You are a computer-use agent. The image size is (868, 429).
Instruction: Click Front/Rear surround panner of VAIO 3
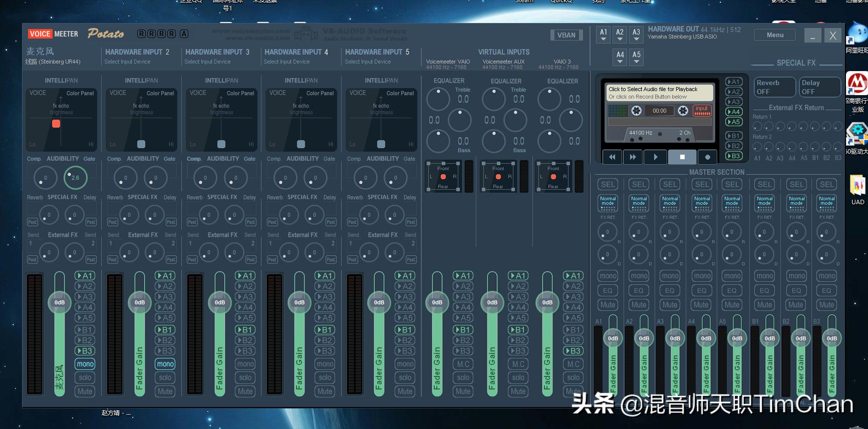553,177
